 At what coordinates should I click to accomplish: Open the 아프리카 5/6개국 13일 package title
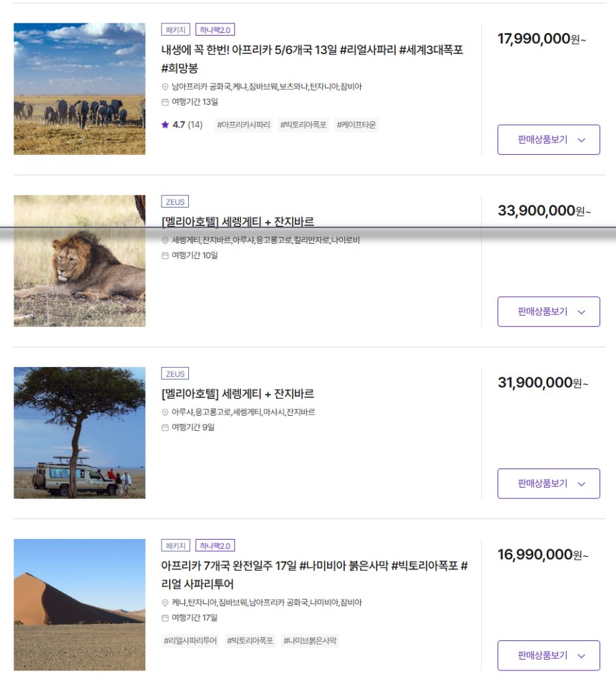tap(312, 59)
